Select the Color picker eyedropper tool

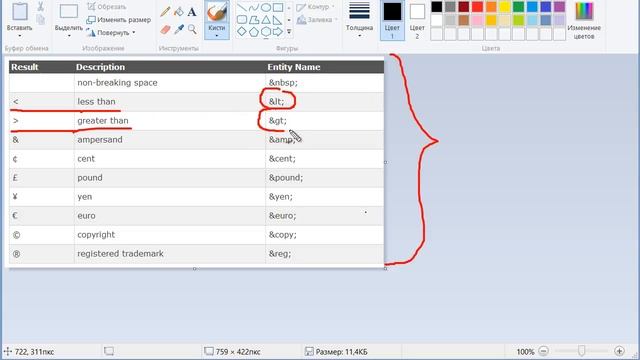179,29
